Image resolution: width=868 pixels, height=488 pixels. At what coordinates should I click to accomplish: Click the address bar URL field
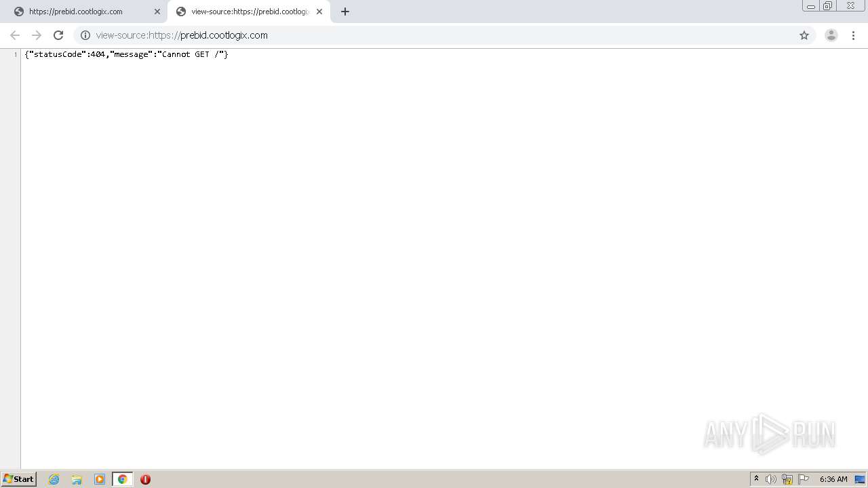[444, 35]
